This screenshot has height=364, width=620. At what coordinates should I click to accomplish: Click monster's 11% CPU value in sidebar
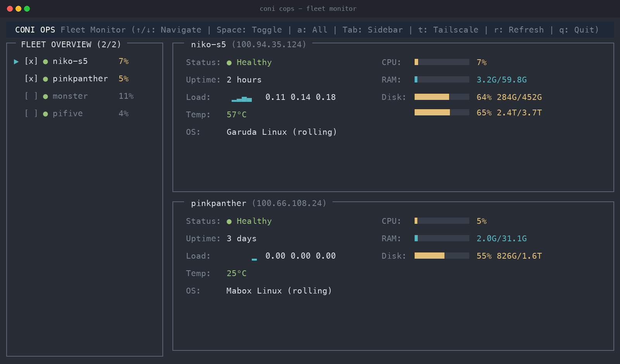tap(126, 96)
